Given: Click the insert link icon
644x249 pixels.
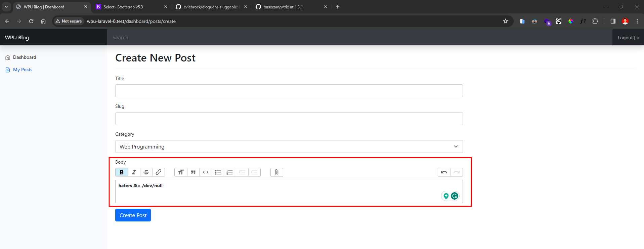Looking at the screenshot, I should tap(159, 172).
